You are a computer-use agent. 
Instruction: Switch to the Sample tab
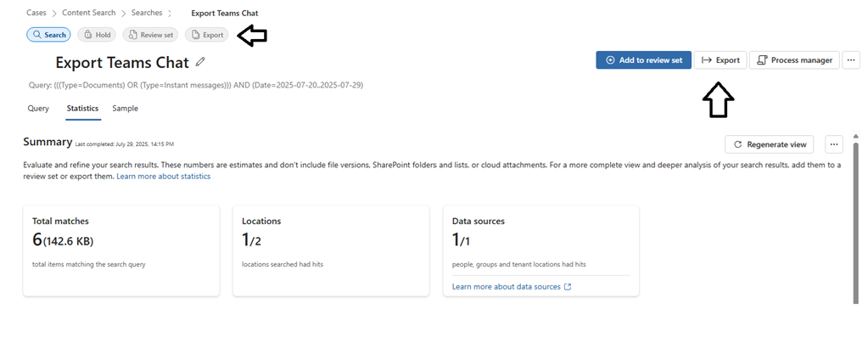point(125,109)
